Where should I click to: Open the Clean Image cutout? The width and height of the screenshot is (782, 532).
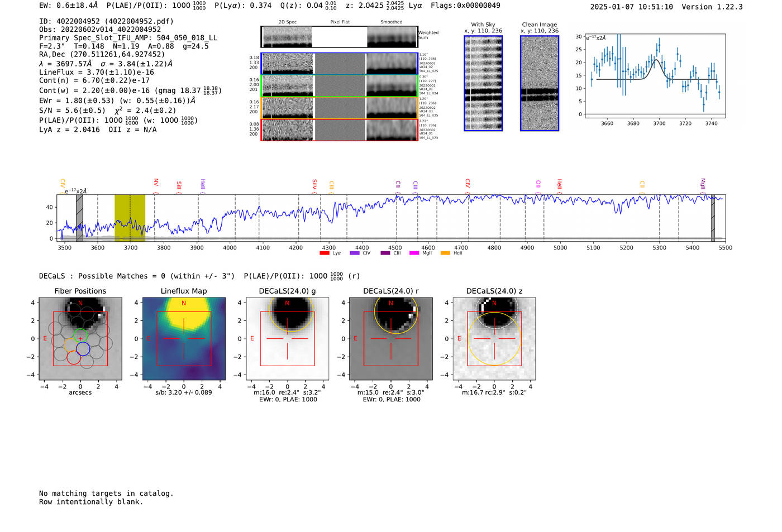pos(540,83)
